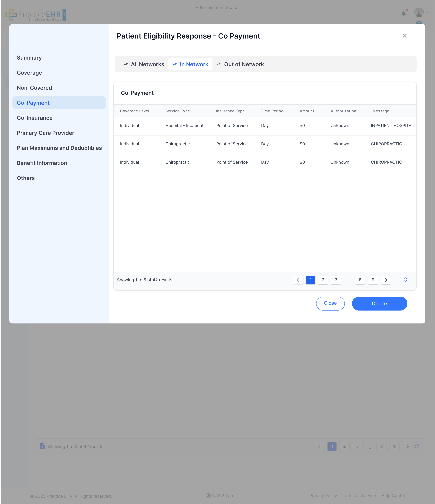Click the PracticeEHR logo

[36, 15]
